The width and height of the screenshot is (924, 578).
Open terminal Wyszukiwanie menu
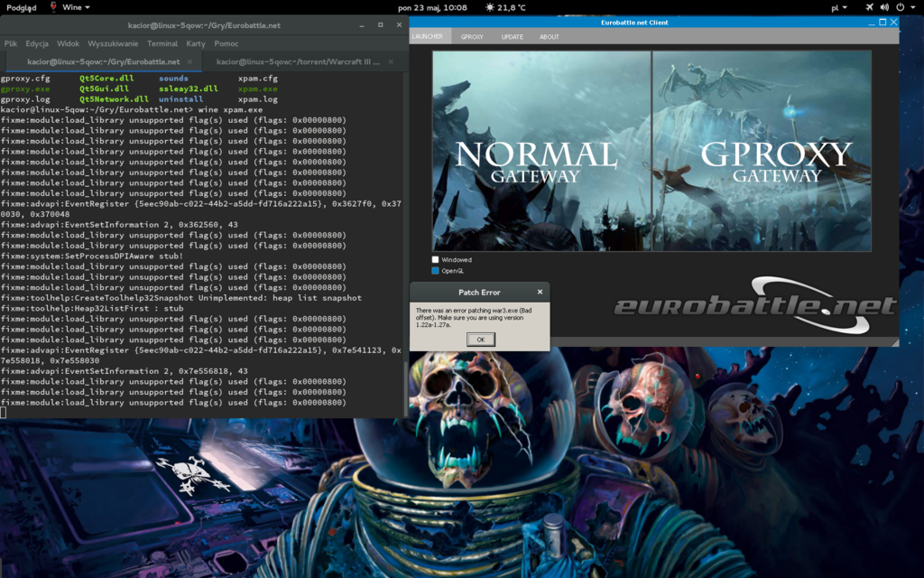point(113,43)
